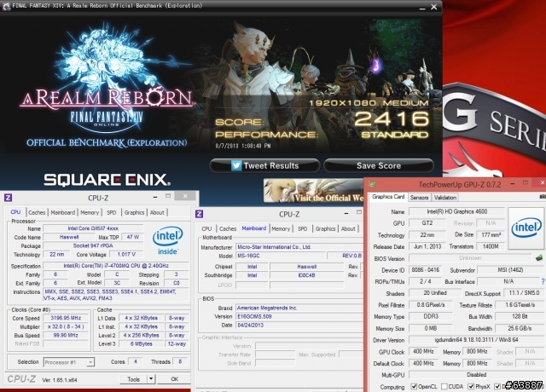Click the Final Fantasy XIV benchmark title bar icon
Image resolution: width=546 pixels, height=392 pixels.
pos(6,6)
